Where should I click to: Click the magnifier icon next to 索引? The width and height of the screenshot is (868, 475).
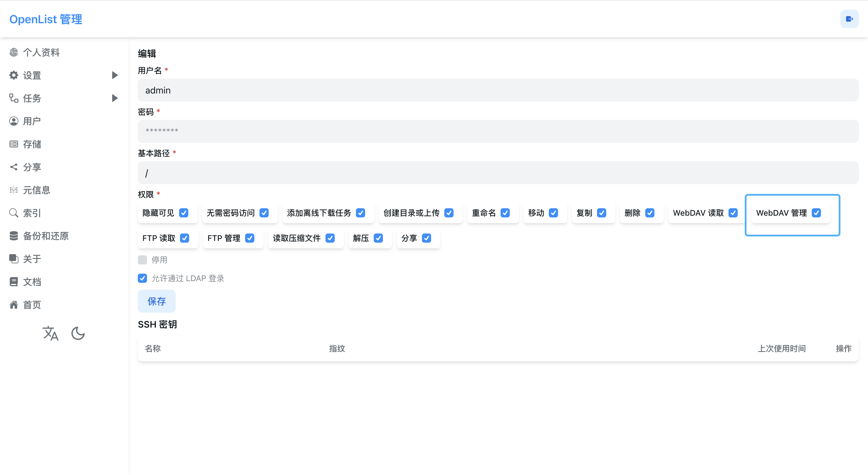[x=14, y=213]
